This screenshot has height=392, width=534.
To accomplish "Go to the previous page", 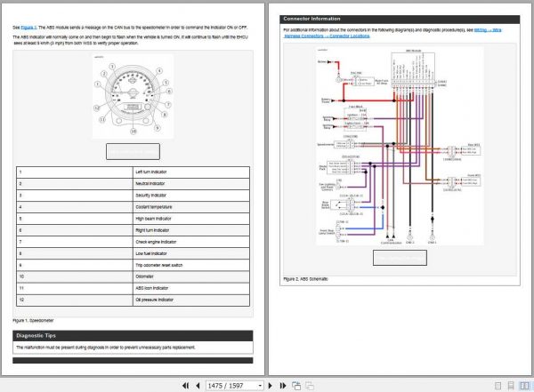I will click(197, 386).
